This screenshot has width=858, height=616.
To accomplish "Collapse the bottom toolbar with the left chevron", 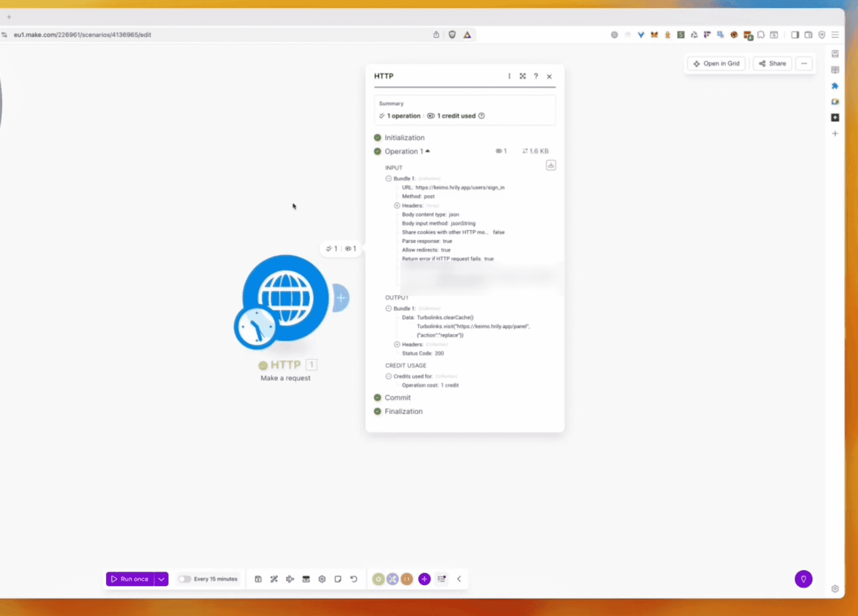I will pos(459,579).
